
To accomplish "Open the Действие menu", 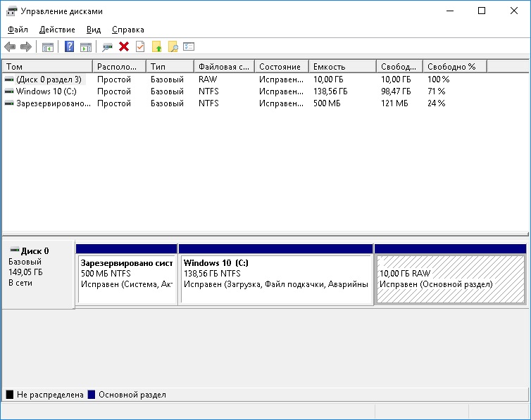I will click(57, 30).
